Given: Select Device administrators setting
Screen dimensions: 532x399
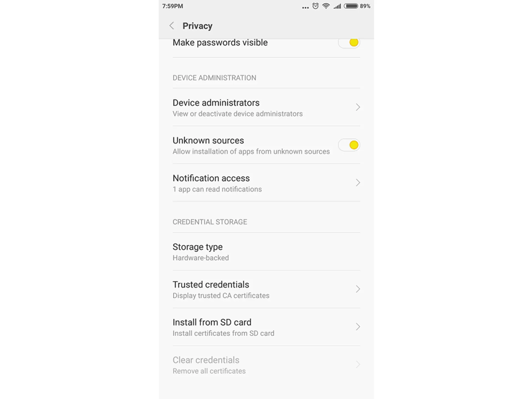Looking at the screenshot, I should 266,107.
